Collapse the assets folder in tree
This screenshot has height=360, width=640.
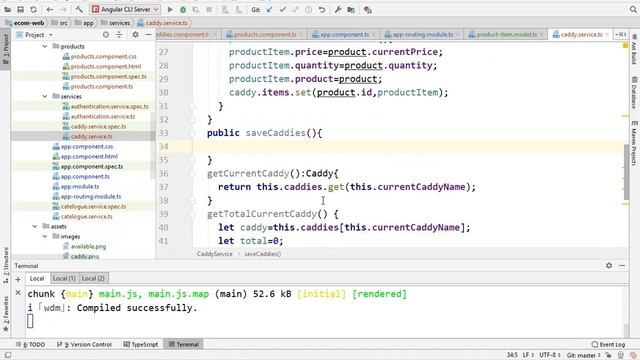tap(35, 226)
